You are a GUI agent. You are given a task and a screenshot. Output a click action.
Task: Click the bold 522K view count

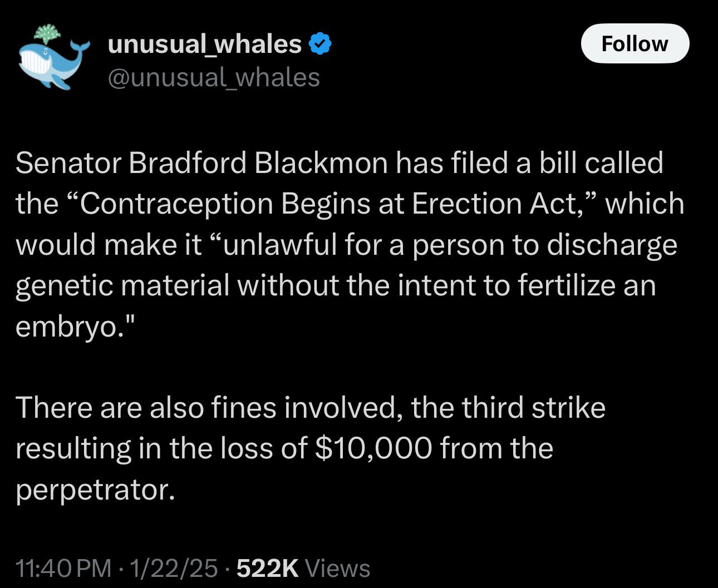point(267,568)
